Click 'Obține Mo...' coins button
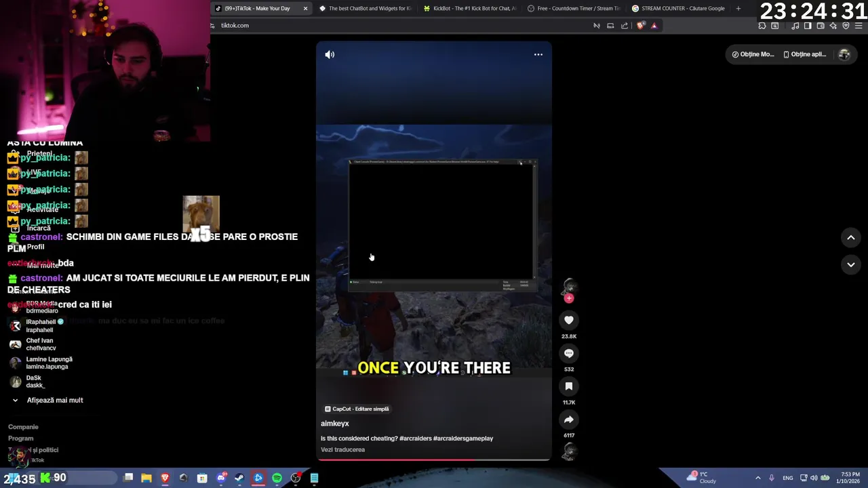The width and height of the screenshot is (868, 488). 753,54
